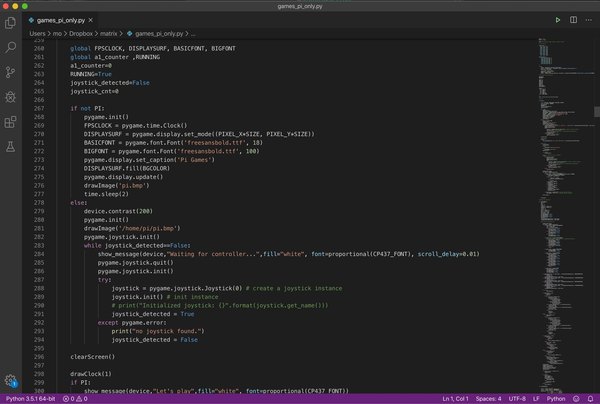This screenshot has height=404, width=600.
Task: Click the Dropbox breadcrumb folder
Action: 81,34
